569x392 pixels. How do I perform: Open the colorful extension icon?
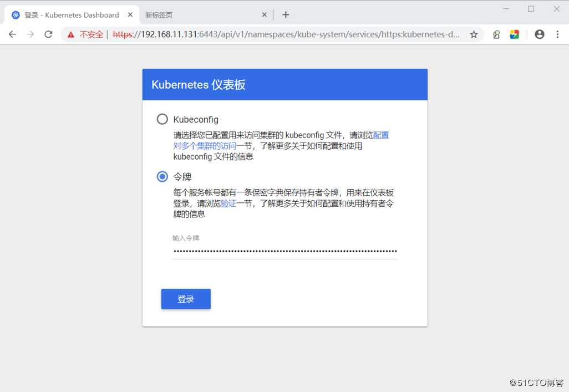pos(514,34)
